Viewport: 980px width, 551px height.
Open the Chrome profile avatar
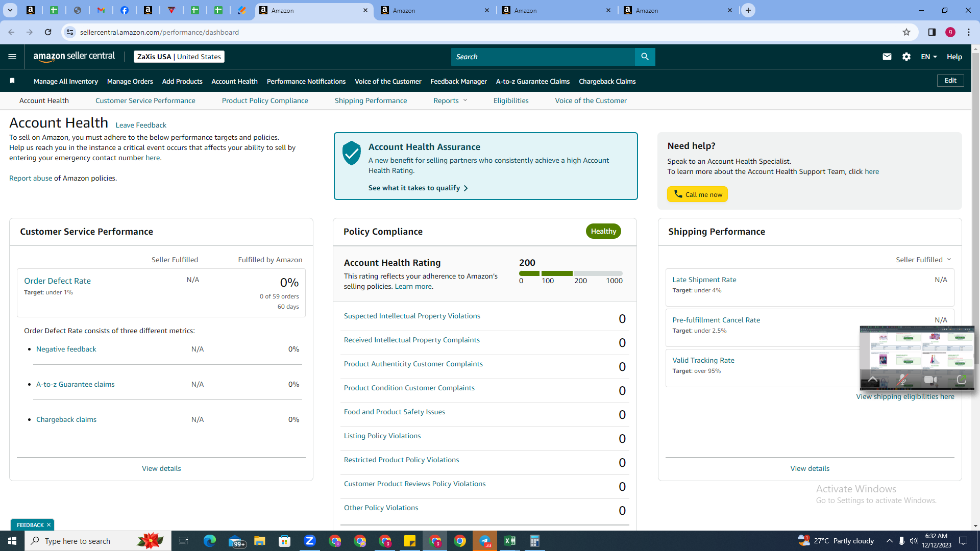[950, 32]
